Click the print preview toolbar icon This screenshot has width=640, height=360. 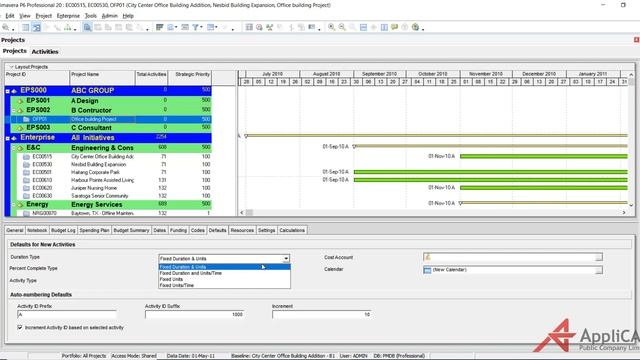tap(5, 27)
